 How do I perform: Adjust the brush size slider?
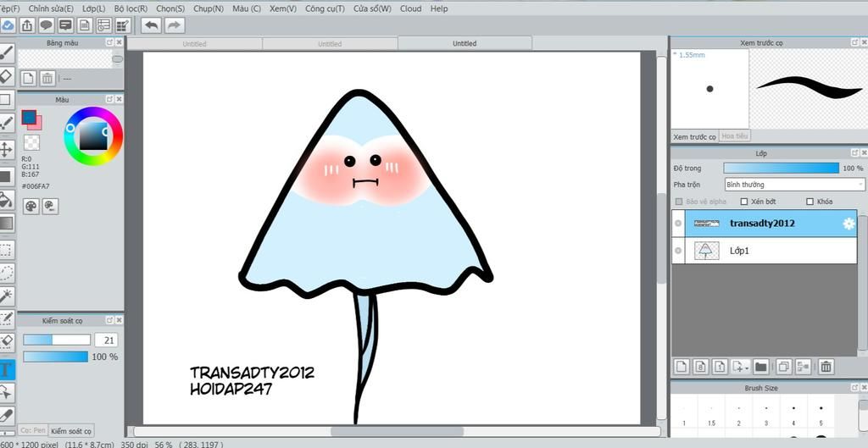pyautogui.click(x=57, y=340)
